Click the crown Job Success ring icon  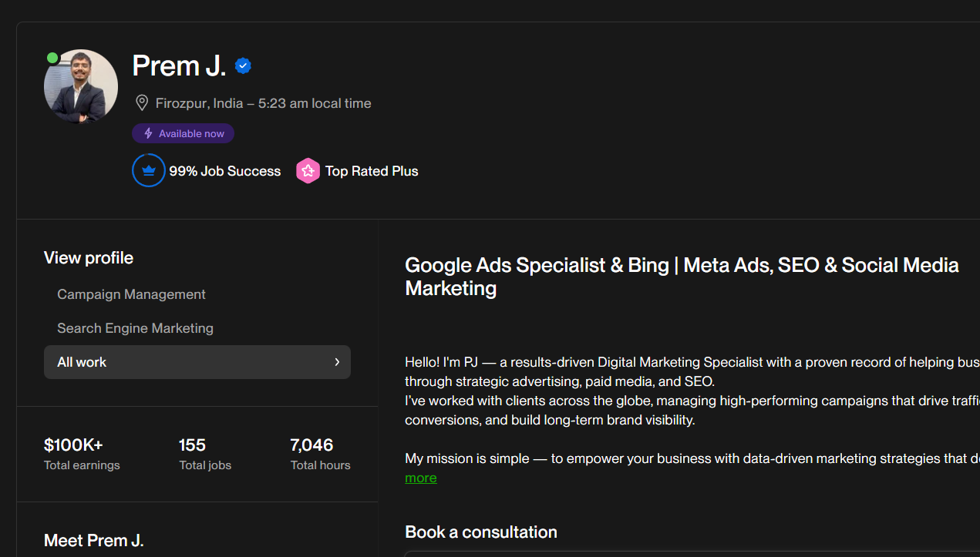click(x=148, y=171)
